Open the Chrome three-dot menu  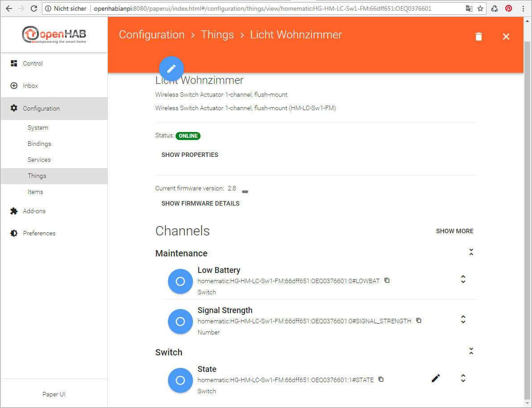pyautogui.click(x=523, y=8)
